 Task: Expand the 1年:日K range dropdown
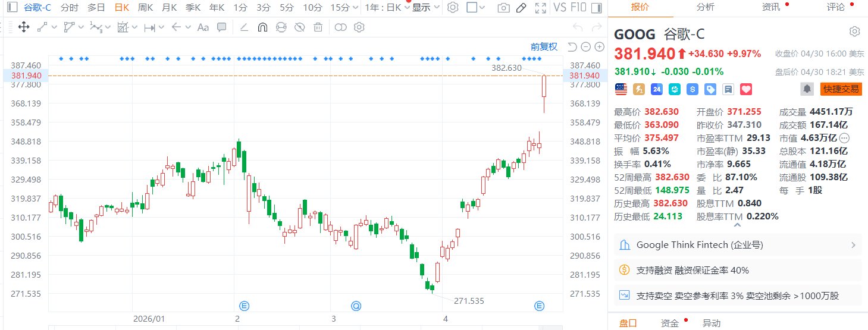[x=388, y=8]
